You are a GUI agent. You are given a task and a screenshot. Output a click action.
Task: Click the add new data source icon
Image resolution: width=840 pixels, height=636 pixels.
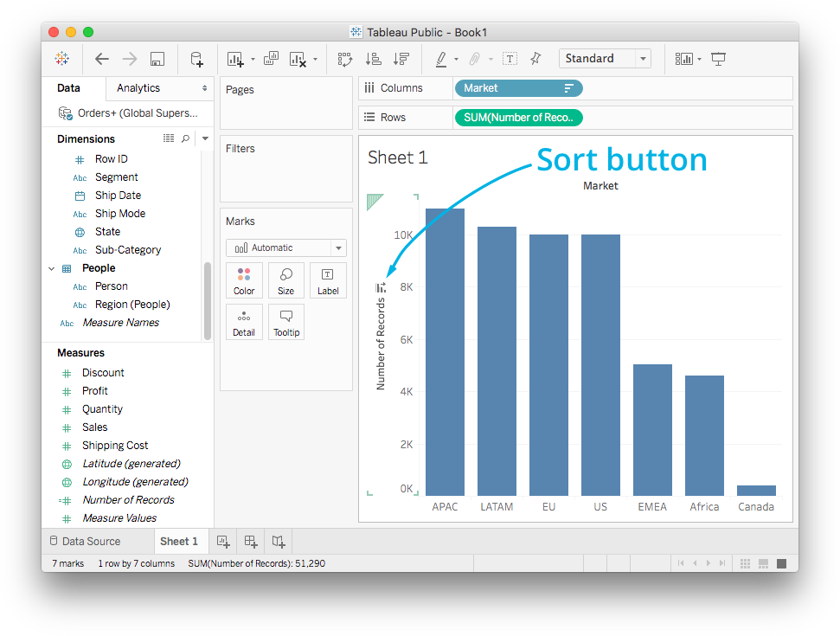point(196,59)
